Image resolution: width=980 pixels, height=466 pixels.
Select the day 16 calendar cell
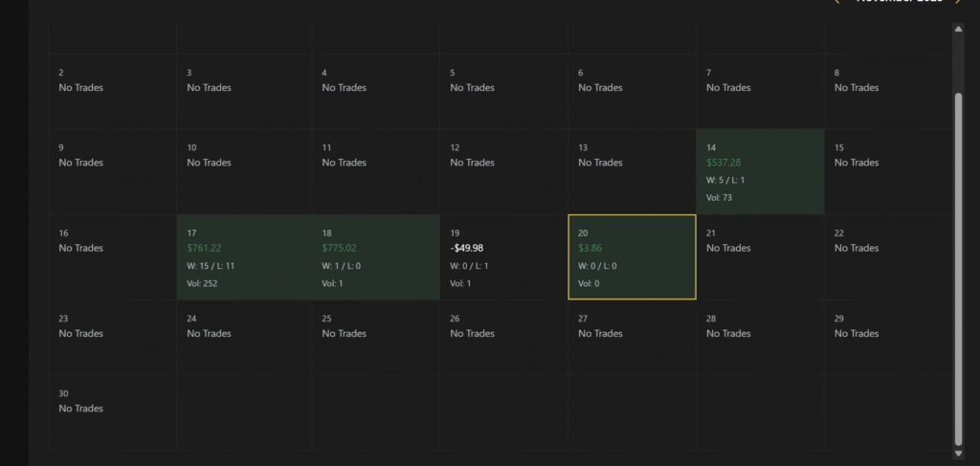[113, 257]
